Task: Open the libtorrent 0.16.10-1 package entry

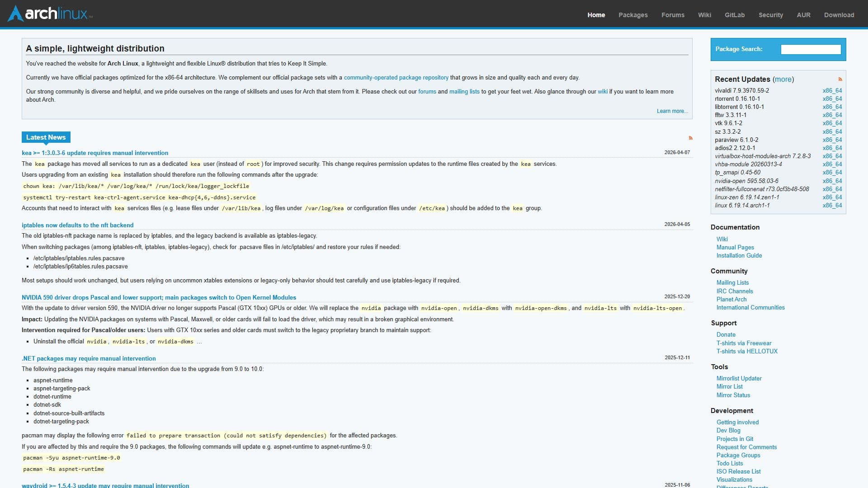Action: [739, 107]
